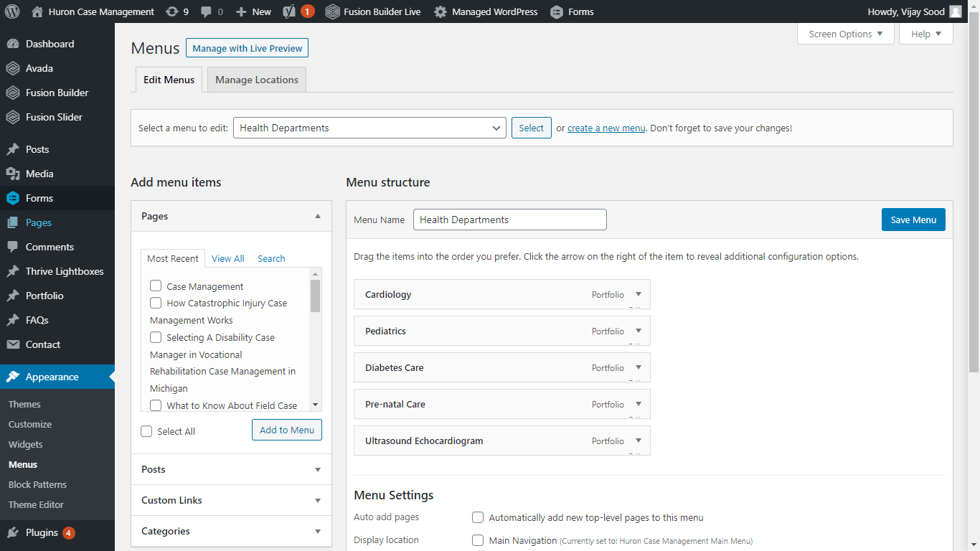Click the updates icon showing 9
The width and height of the screenshot is (980, 551).
pos(171,11)
